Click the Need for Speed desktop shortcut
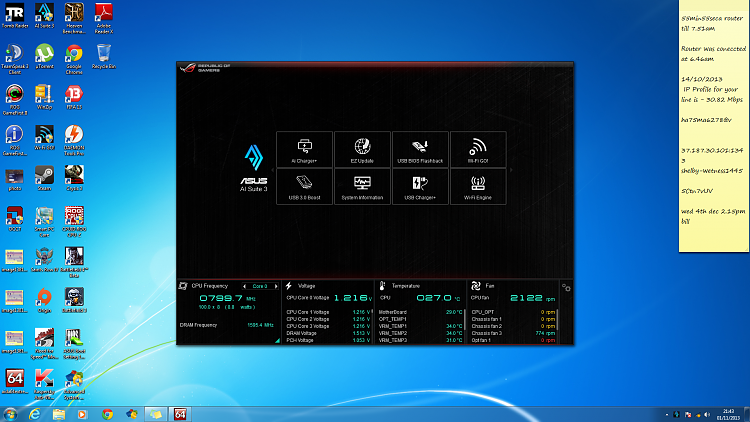 click(x=44, y=344)
